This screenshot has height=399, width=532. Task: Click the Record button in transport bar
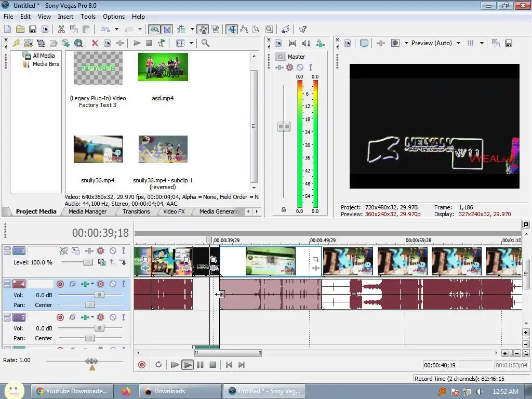142,365
